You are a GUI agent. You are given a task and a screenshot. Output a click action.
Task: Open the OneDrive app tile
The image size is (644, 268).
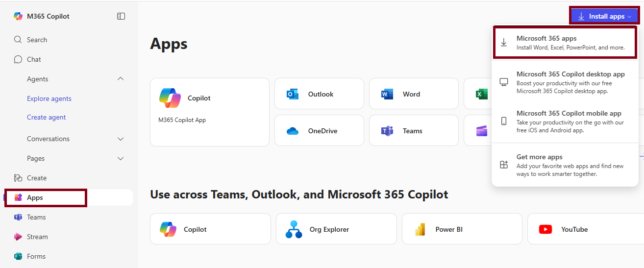[x=319, y=130]
